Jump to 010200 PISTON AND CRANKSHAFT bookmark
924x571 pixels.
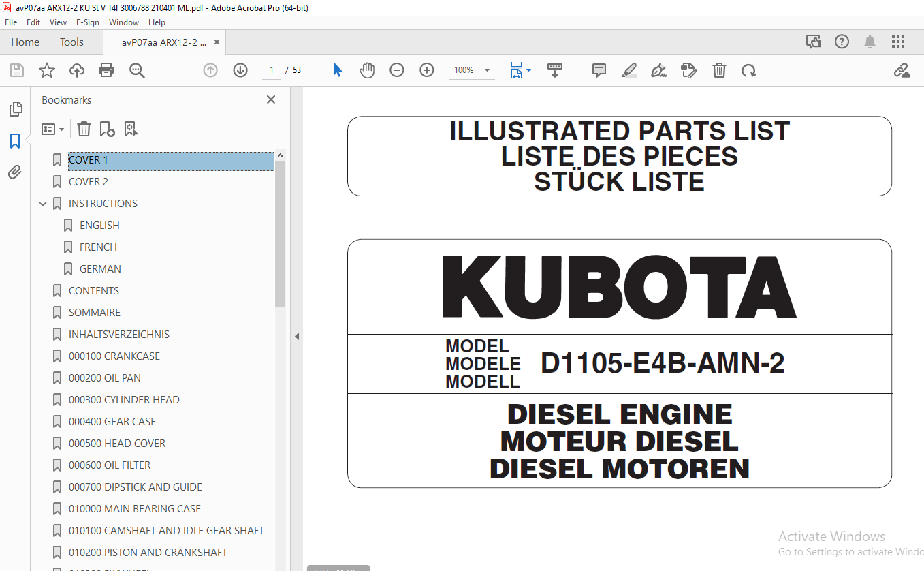coord(148,553)
